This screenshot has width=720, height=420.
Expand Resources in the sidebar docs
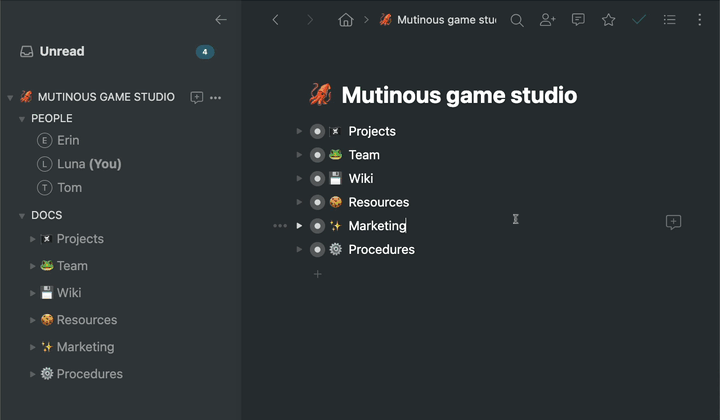pyautogui.click(x=33, y=321)
